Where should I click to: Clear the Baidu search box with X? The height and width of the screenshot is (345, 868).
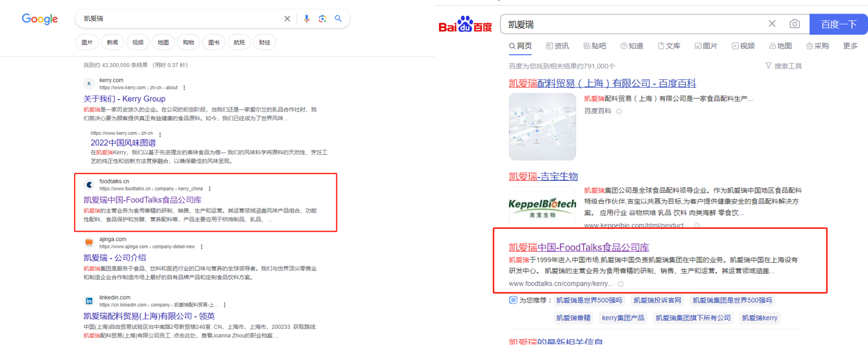772,24
